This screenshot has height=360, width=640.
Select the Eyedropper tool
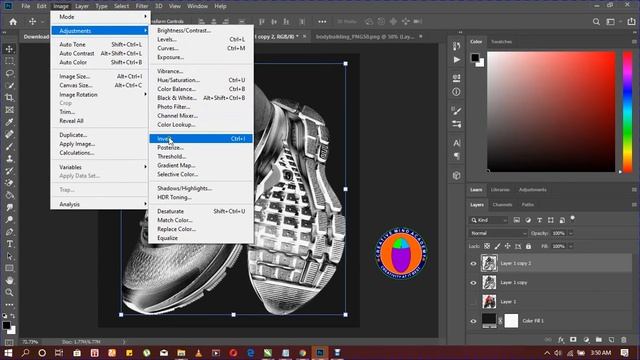pos(9,122)
